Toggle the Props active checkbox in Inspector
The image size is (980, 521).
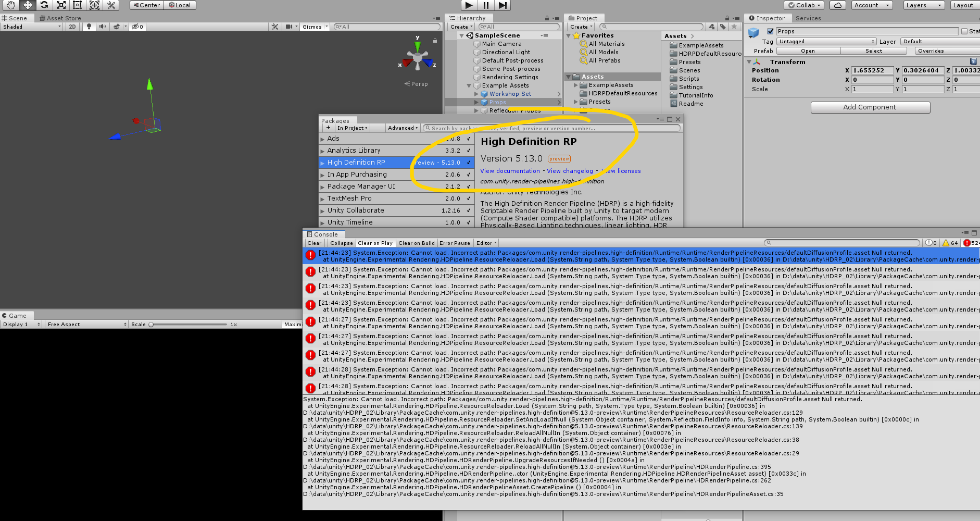coord(770,31)
